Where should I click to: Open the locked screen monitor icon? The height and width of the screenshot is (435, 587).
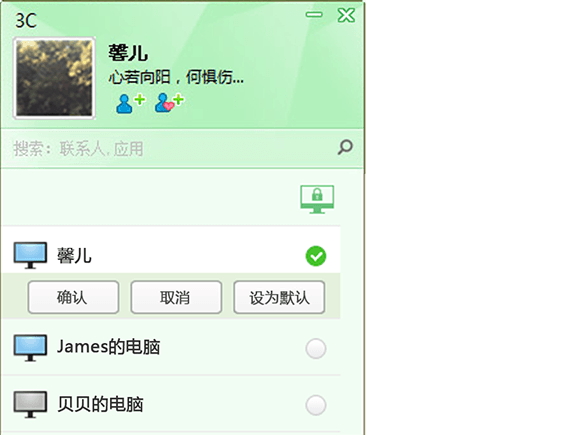point(317,199)
